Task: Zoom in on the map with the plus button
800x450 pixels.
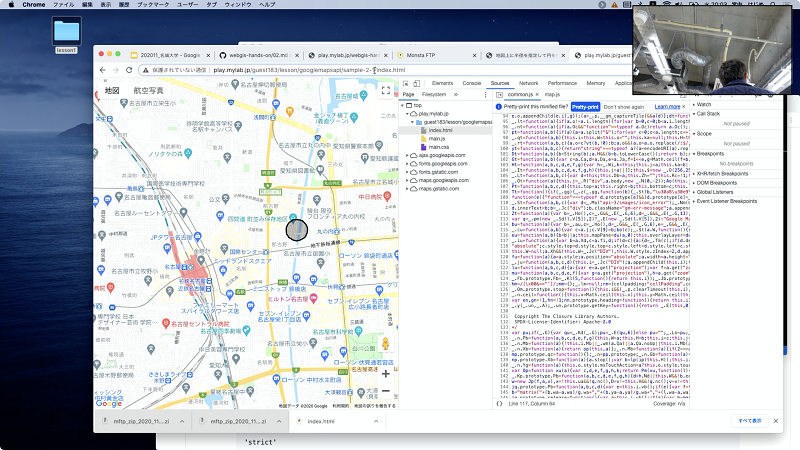Action: click(x=386, y=374)
